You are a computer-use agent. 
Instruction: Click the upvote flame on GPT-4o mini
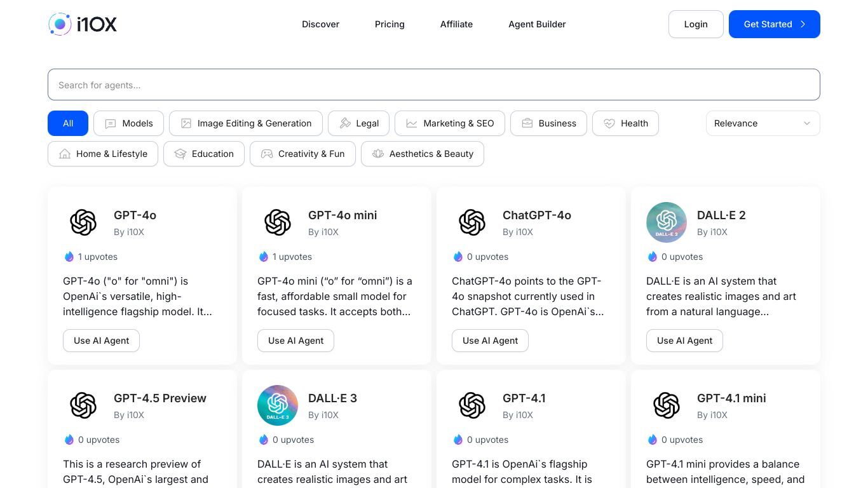tap(264, 257)
